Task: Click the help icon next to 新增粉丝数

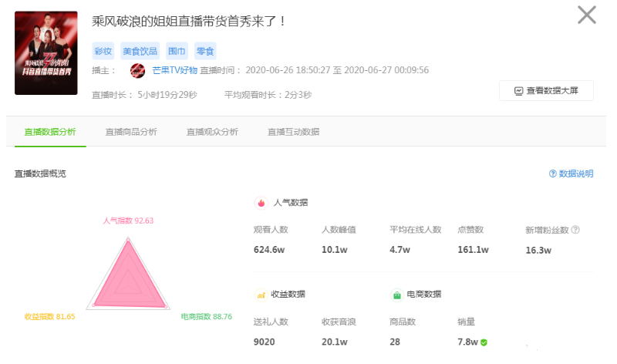Action: pos(575,229)
